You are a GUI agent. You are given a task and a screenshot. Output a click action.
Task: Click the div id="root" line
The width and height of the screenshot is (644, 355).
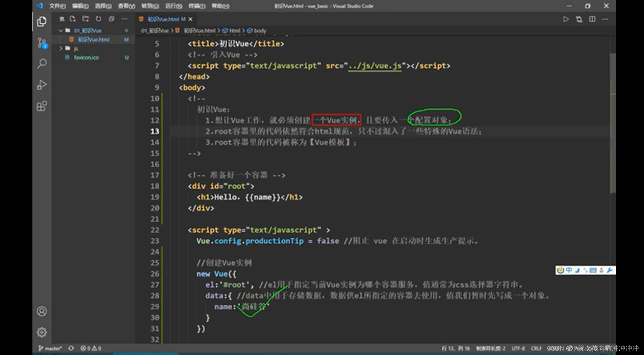coord(221,186)
